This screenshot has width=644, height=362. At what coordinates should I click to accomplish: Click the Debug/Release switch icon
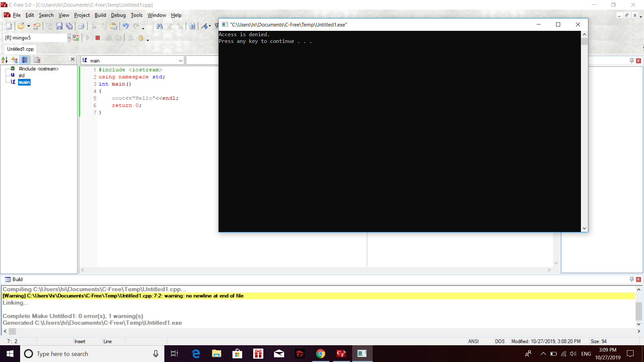[76, 38]
